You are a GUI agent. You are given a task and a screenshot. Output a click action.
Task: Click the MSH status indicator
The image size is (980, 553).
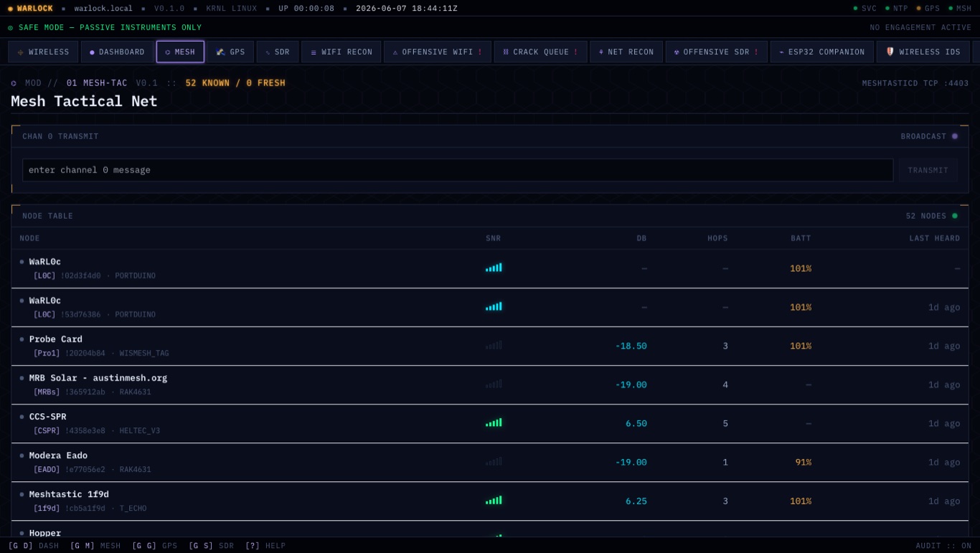(959, 9)
